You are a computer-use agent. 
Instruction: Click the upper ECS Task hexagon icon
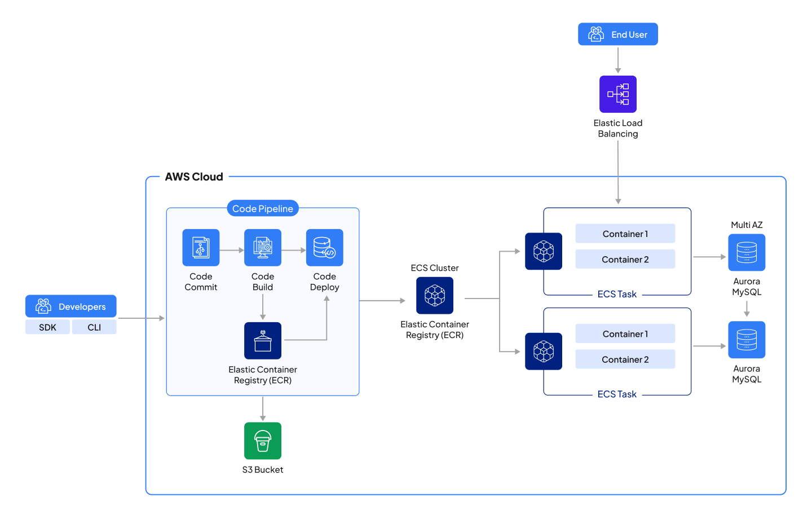(544, 251)
